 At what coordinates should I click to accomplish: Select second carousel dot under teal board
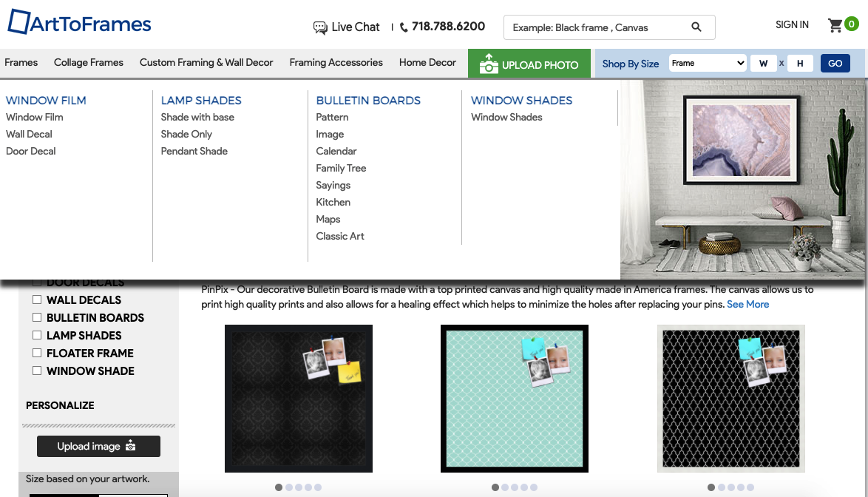505,487
